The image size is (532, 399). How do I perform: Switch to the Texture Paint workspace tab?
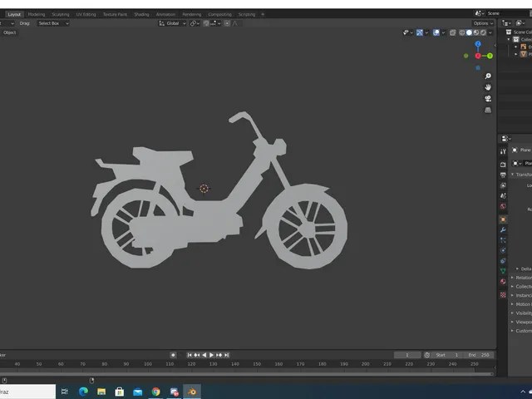click(115, 14)
